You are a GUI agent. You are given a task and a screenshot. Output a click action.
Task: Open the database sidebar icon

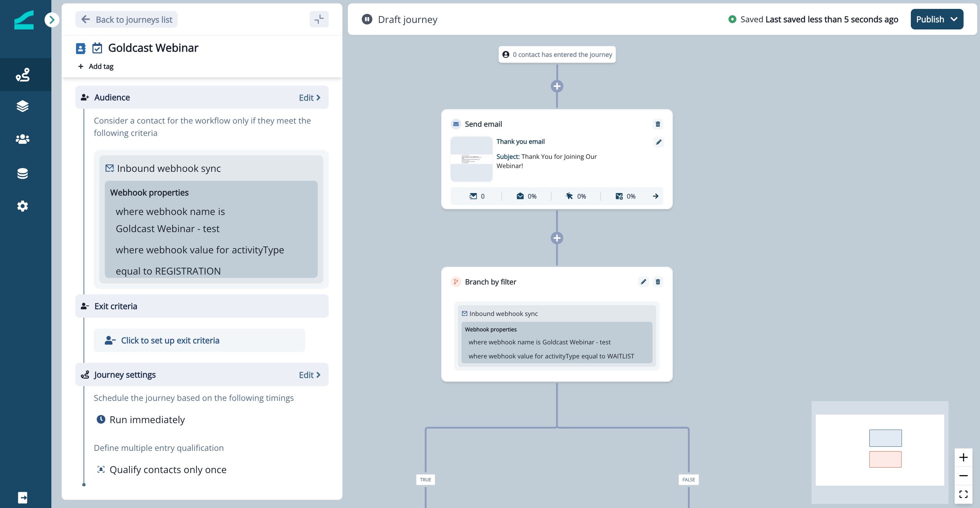pos(23,174)
